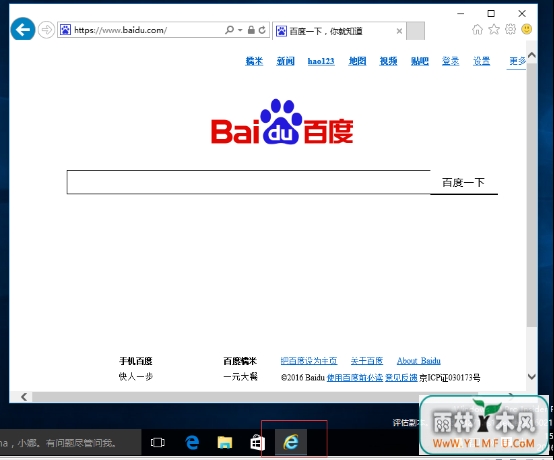This screenshot has height=460, width=554.
Task: Open Task View on the taskbar
Action: click(x=158, y=442)
